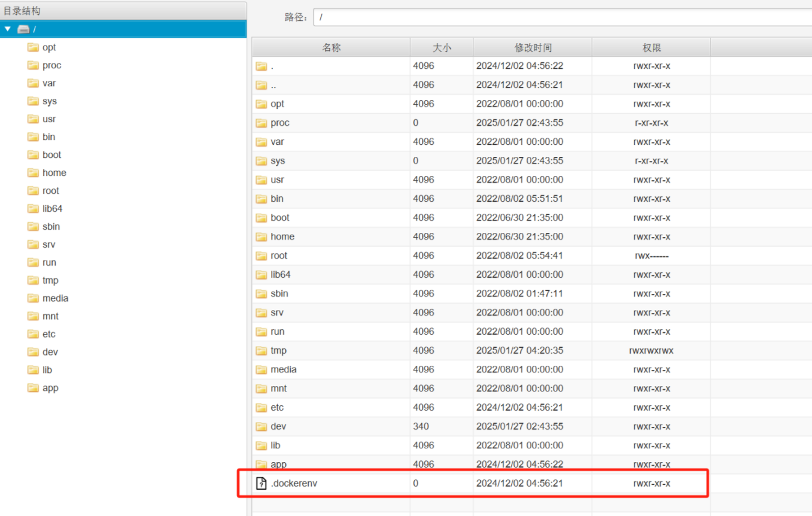
Task: Click root folder icon in file list
Action: pos(261,256)
